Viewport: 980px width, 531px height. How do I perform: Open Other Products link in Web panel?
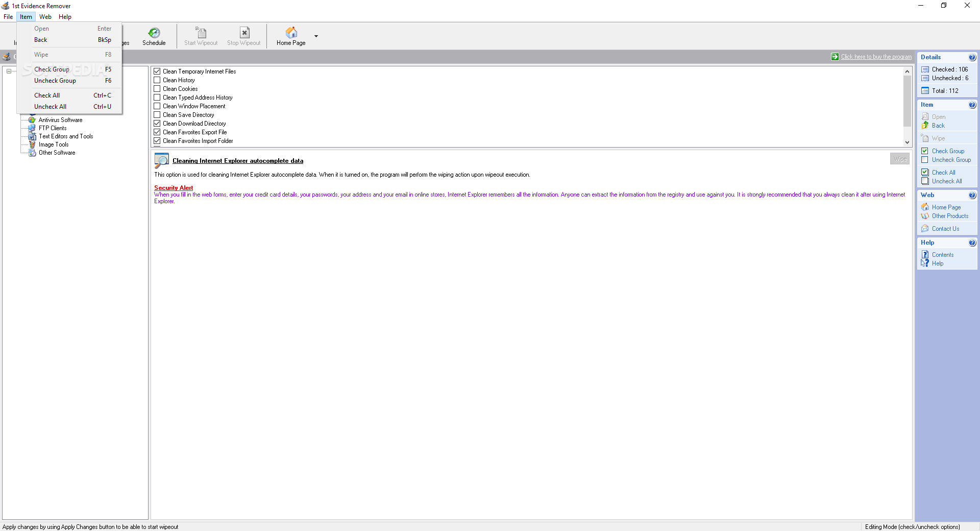[950, 216]
